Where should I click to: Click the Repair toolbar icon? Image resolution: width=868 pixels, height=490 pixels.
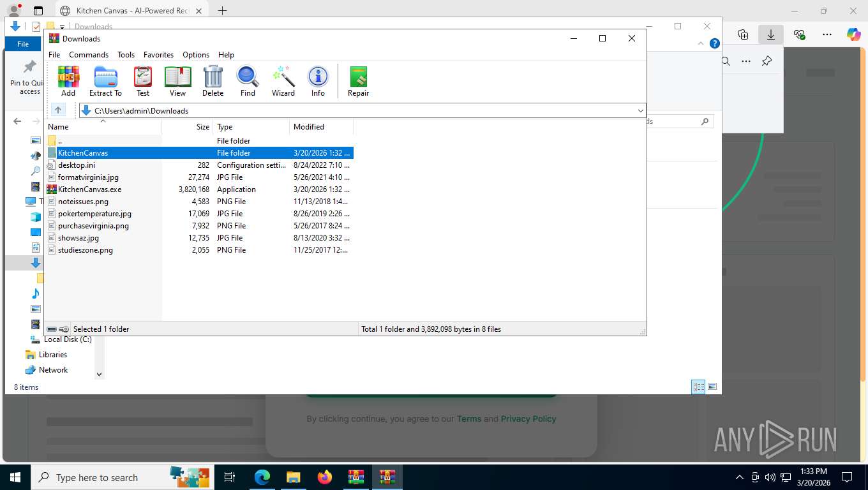point(358,81)
